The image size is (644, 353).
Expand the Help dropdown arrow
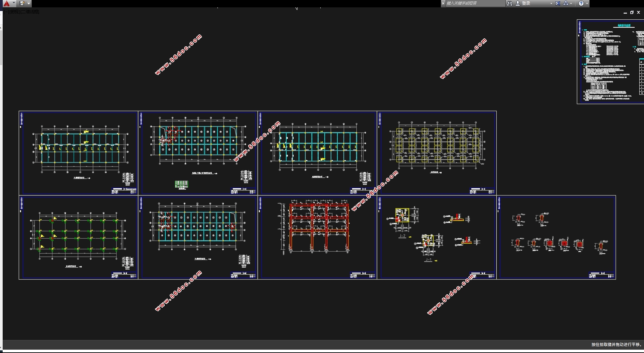587,3
